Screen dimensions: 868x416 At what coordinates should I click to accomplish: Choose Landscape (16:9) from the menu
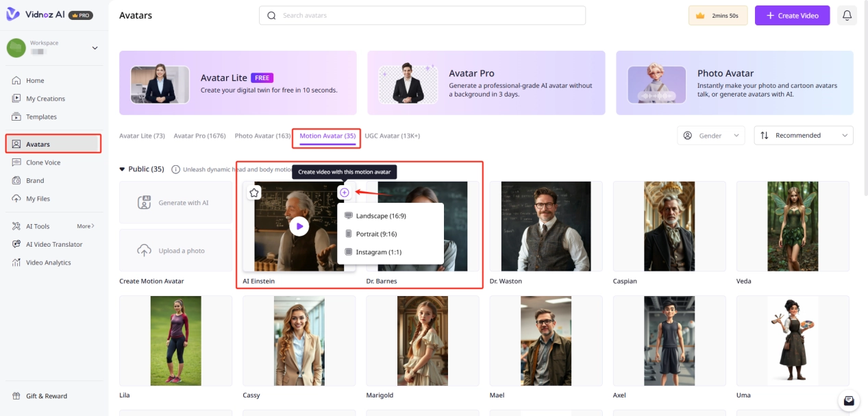[x=380, y=216]
